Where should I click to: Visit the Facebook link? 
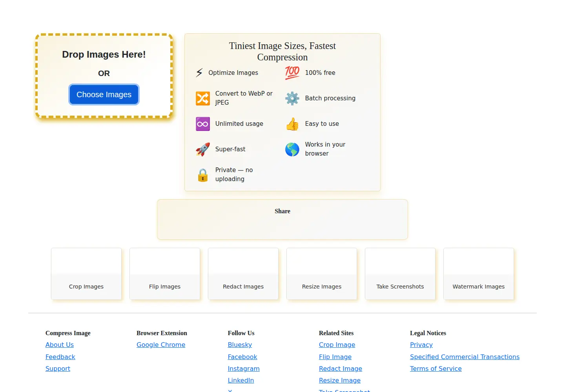pyautogui.click(x=242, y=357)
